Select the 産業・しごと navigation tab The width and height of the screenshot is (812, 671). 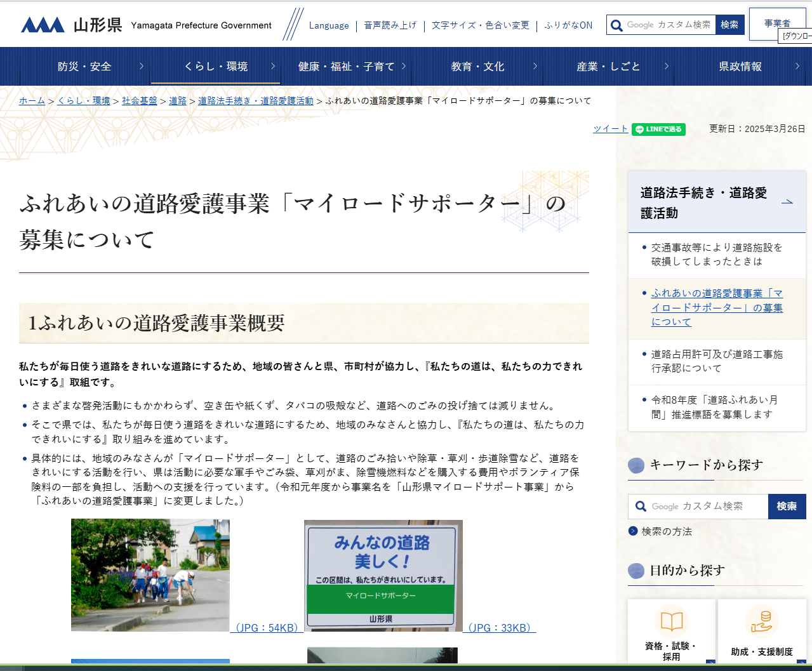(x=608, y=67)
